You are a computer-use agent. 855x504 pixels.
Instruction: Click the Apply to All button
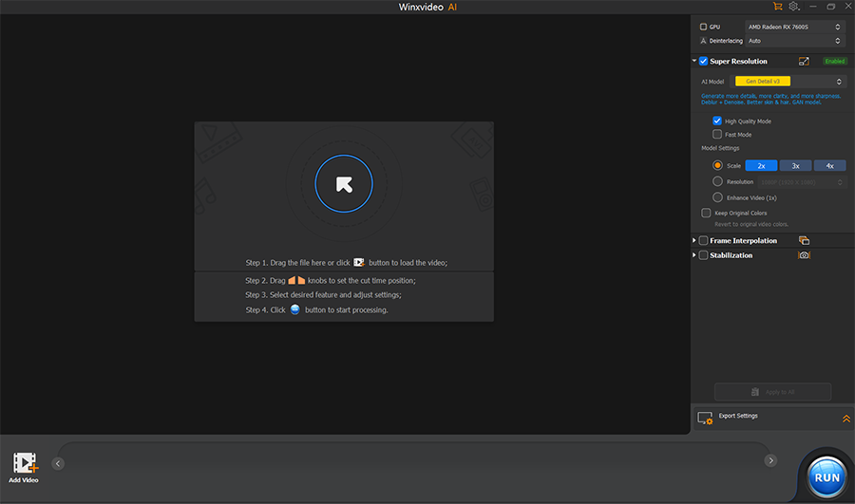click(x=772, y=392)
